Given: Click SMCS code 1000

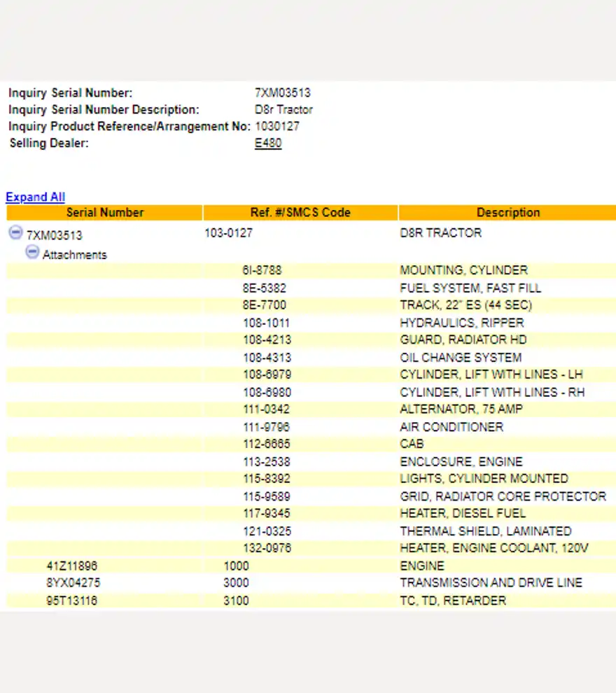Looking at the screenshot, I should click(236, 566).
